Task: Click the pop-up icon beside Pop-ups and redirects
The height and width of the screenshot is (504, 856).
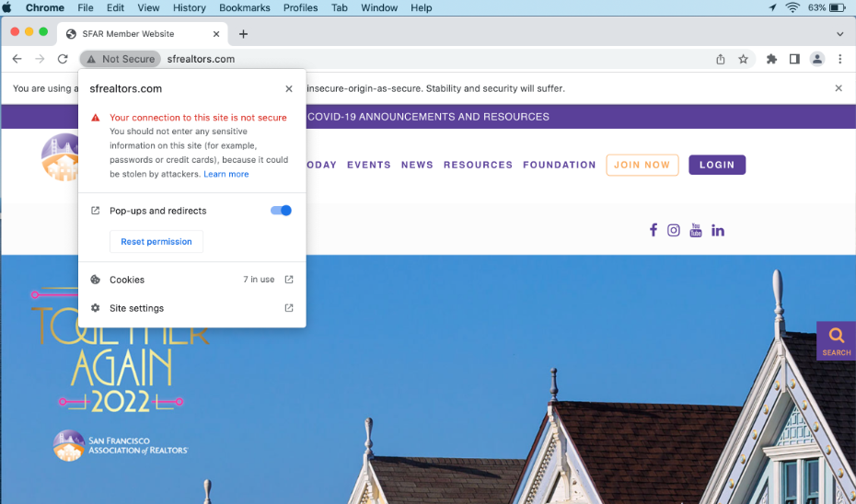Action: (95, 211)
